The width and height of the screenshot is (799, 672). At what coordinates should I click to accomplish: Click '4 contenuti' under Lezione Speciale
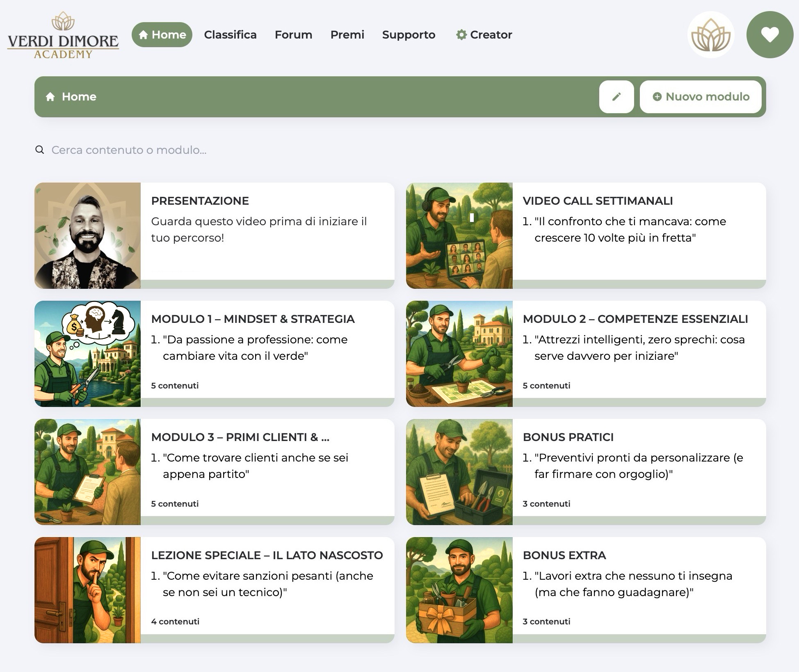(x=175, y=622)
